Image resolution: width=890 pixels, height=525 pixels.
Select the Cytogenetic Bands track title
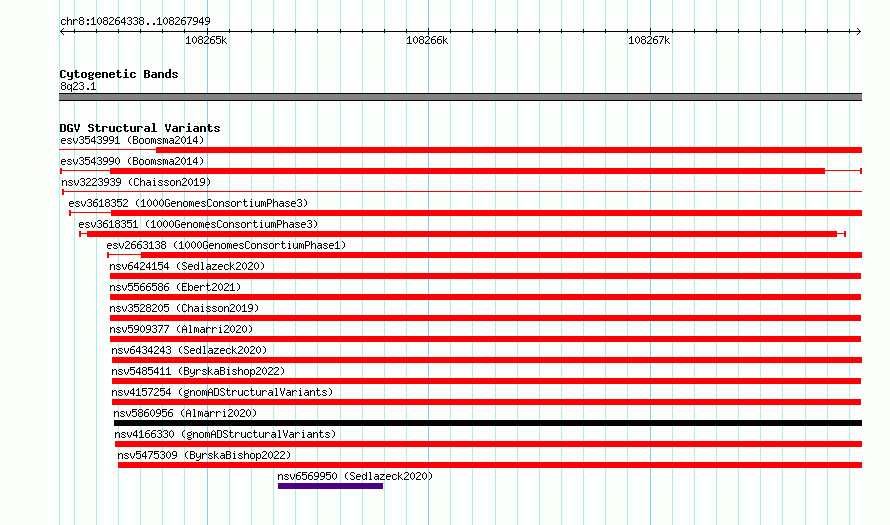click(119, 74)
